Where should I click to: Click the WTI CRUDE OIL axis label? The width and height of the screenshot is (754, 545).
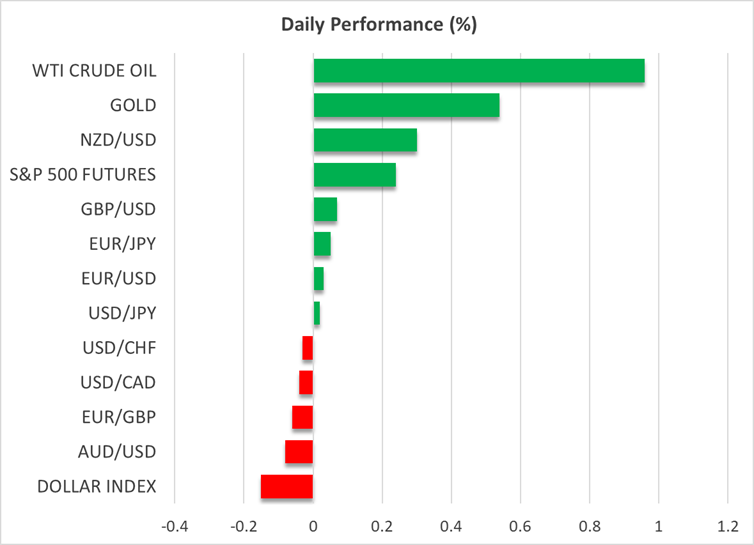pos(94,71)
